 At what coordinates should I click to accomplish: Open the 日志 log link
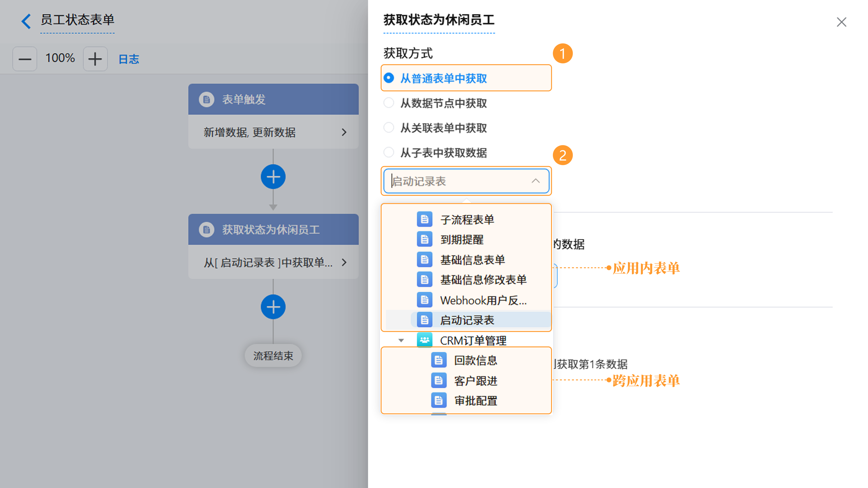[x=128, y=59]
